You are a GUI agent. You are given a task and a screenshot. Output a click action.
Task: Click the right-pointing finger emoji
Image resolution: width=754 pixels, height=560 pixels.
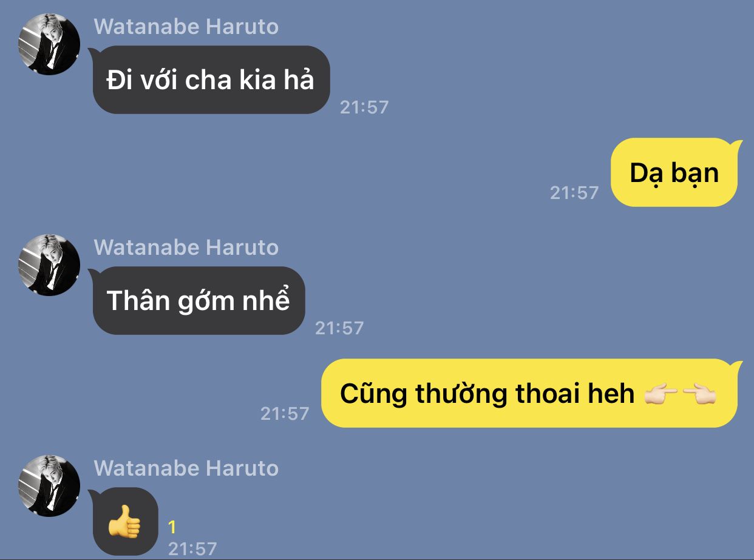tap(661, 395)
